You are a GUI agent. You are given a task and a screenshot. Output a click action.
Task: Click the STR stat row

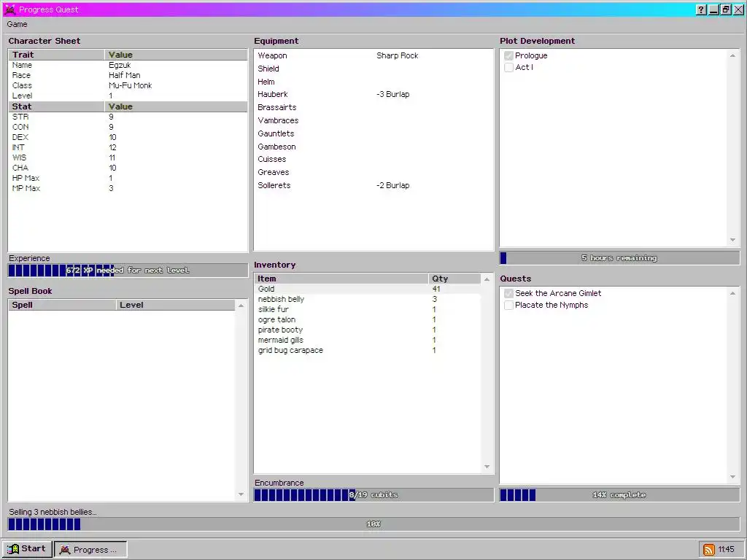(128, 117)
